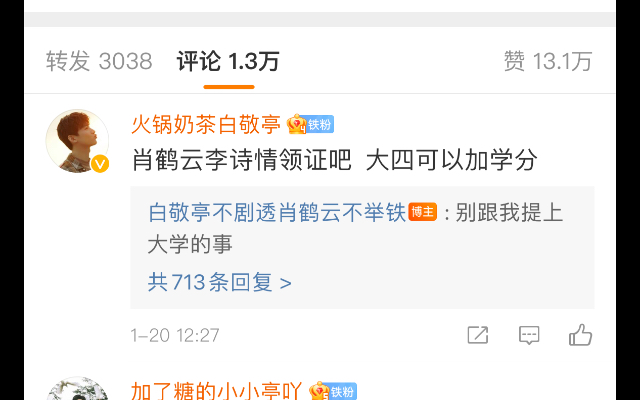Open second commenter's avatar thumbnail
The width and height of the screenshot is (640, 400).
pyautogui.click(x=77, y=389)
